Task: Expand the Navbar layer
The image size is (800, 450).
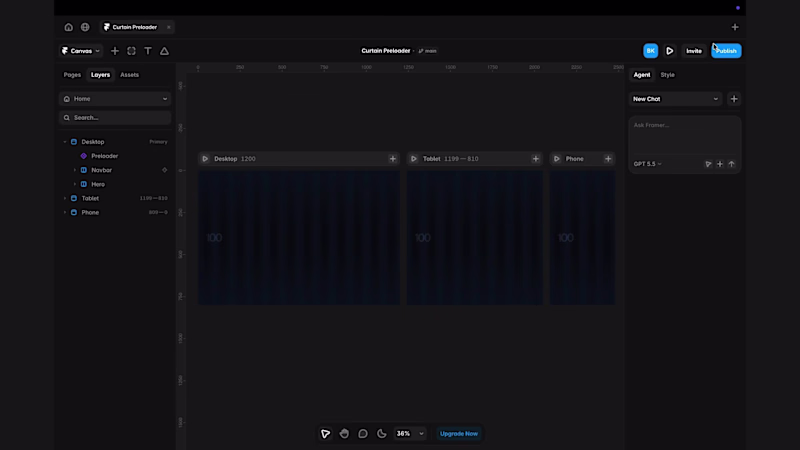Action: 74,170
